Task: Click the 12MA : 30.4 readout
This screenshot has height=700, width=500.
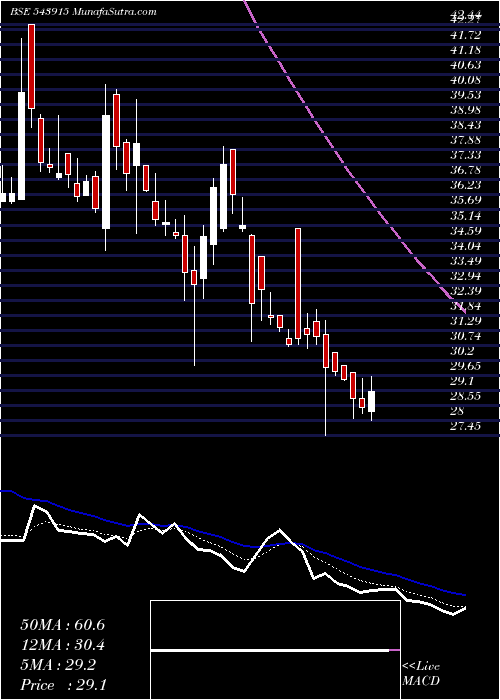Action: click(62, 646)
